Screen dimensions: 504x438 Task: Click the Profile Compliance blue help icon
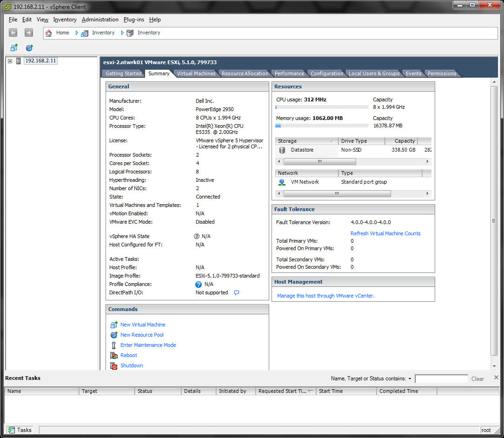tap(199, 284)
